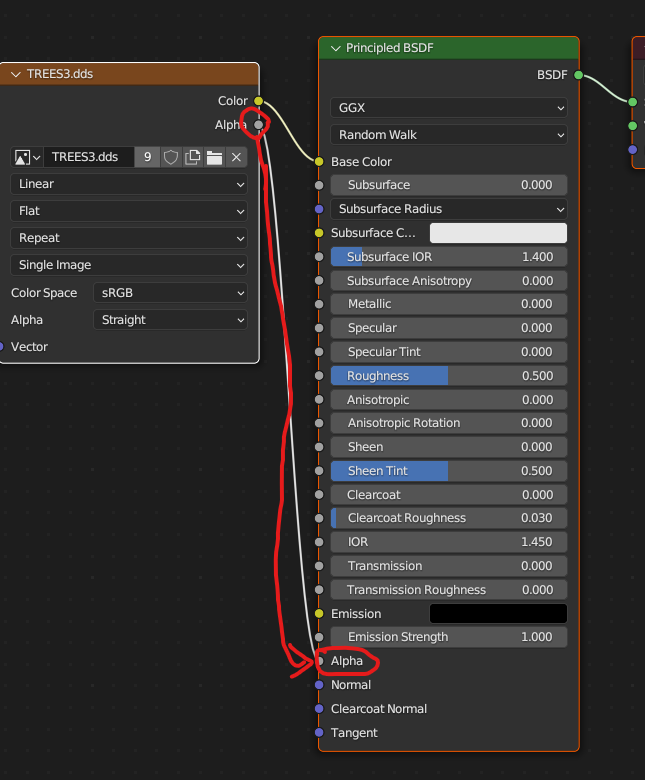Click the image user count 9 button

click(147, 157)
